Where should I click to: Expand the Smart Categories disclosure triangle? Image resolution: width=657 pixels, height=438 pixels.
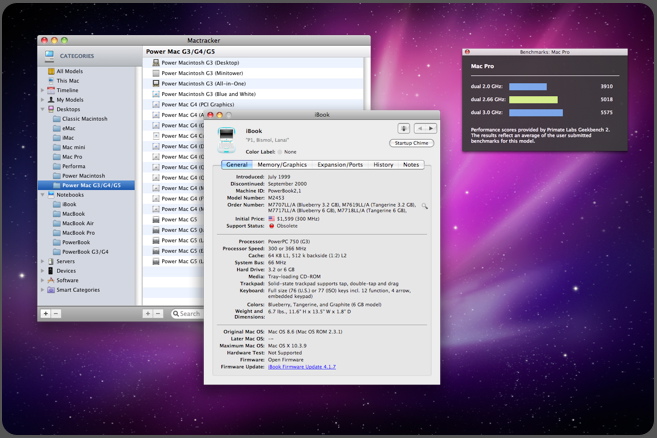pyautogui.click(x=42, y=290)
